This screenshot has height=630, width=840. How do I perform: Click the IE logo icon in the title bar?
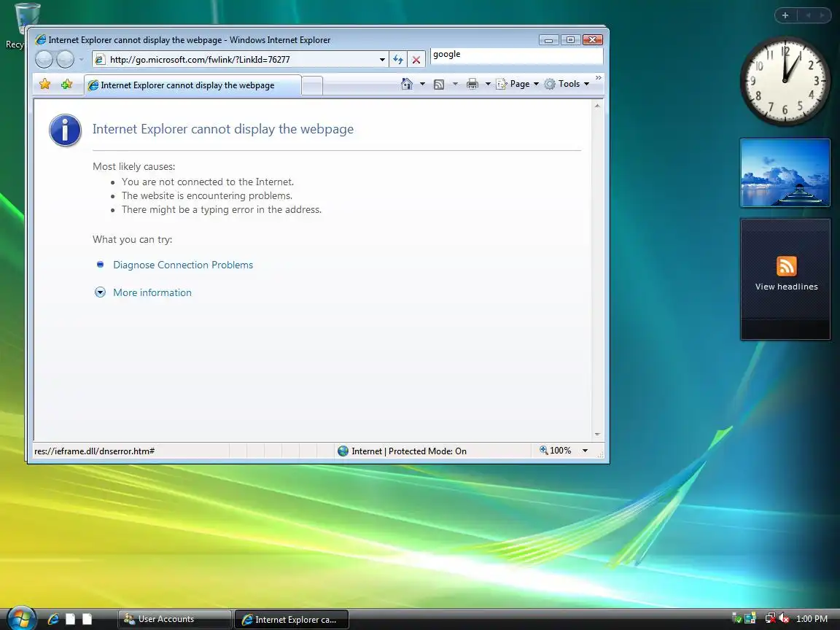pos(40,39)
